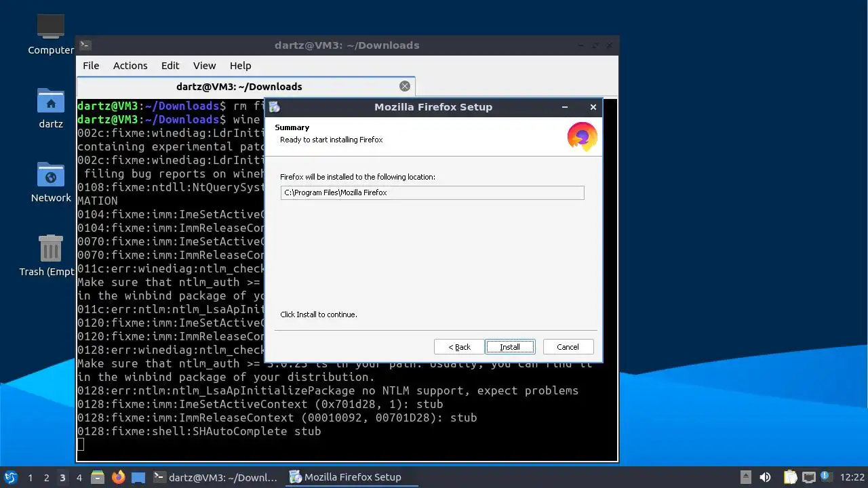Open the File menu in the terminal

91,66
